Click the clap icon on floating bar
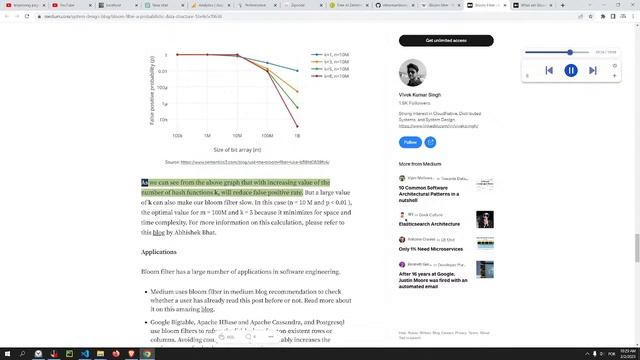Viewport: 640px width, 360px height. [222, 337]
